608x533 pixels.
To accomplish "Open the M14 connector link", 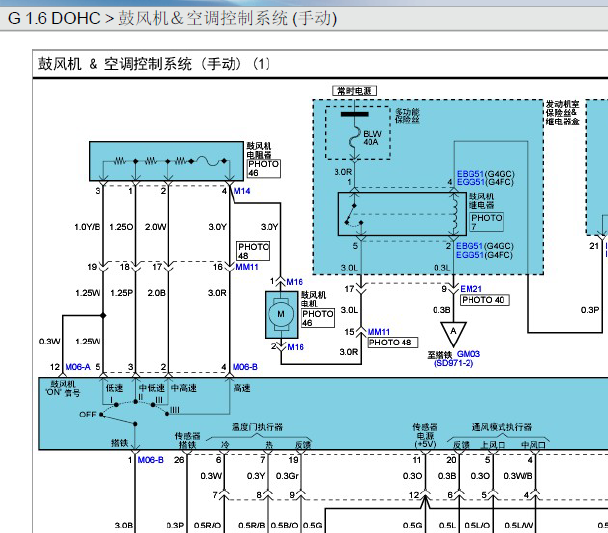I will point(242,191).
